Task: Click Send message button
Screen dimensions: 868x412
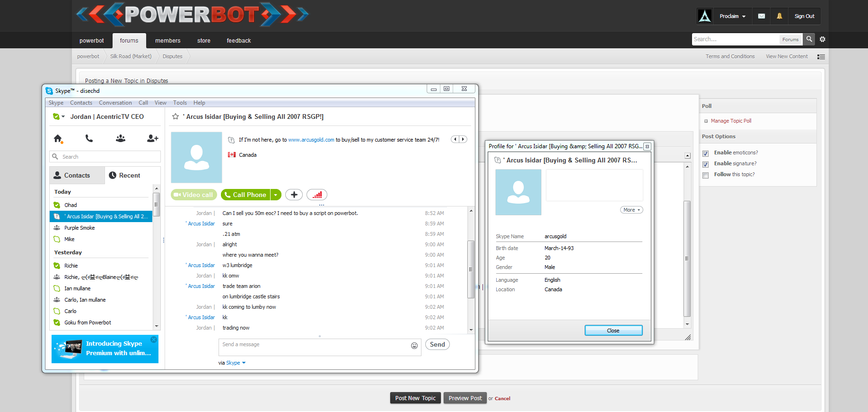Action: click(x=438, y=344)
